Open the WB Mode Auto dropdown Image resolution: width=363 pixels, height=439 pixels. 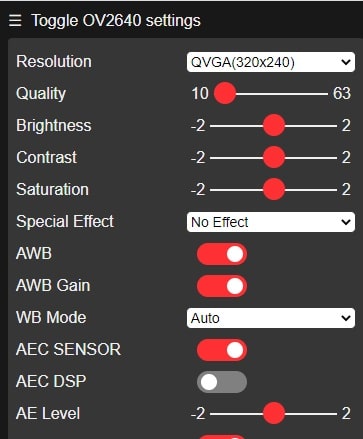(271, 318)
